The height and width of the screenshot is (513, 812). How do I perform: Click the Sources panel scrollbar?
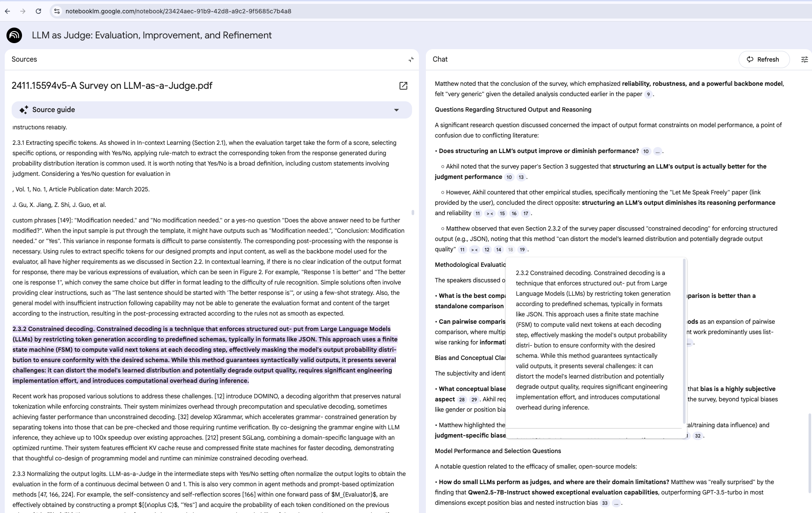pos(413,213)
